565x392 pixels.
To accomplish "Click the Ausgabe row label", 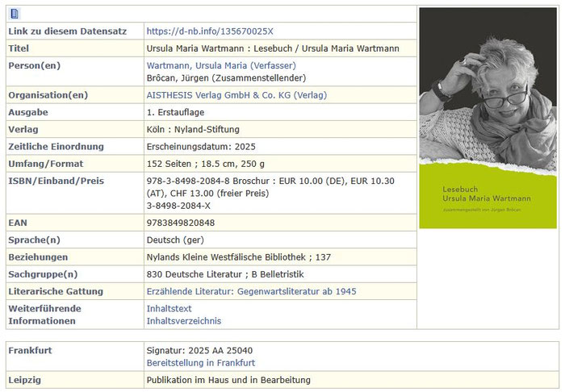I will (28, 112).
